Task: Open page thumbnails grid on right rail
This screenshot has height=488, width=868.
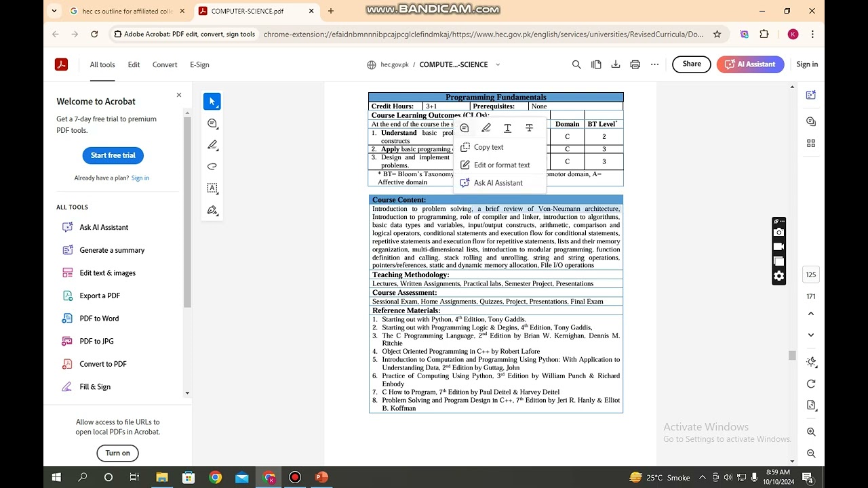Action: tap(811, 143)
